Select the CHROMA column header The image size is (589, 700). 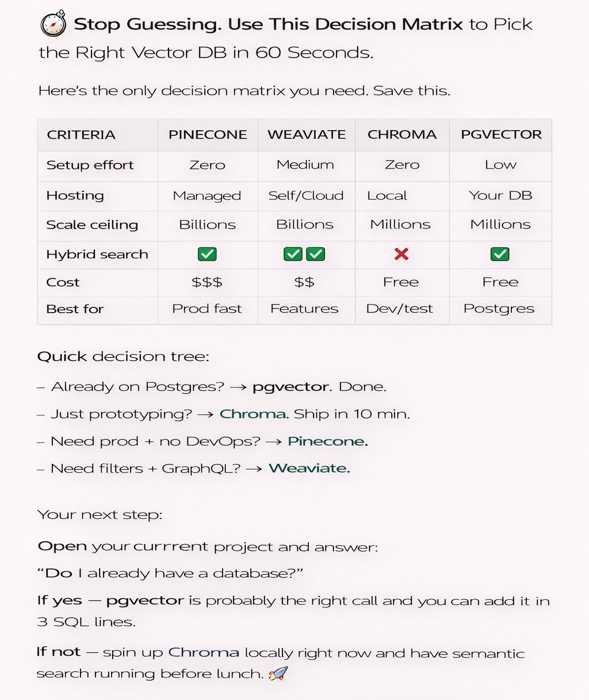[402, 135]
